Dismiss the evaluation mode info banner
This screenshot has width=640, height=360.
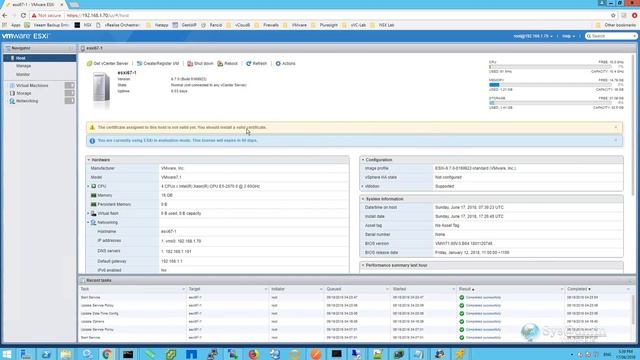pos(616,140)
